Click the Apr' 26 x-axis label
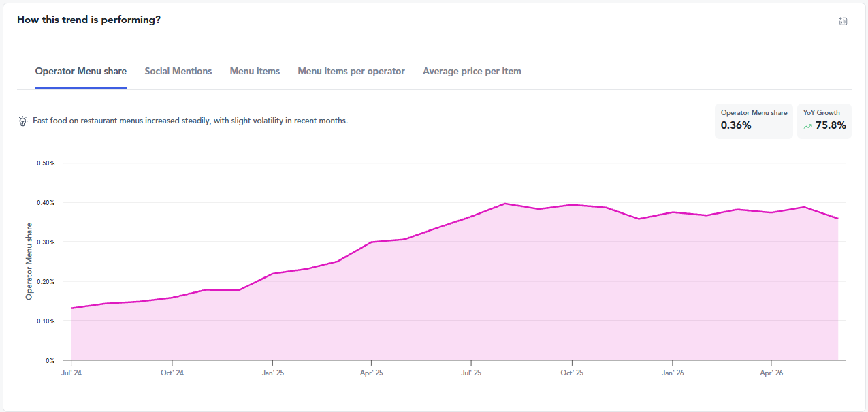The image size is (868, 412). [771, 373]
